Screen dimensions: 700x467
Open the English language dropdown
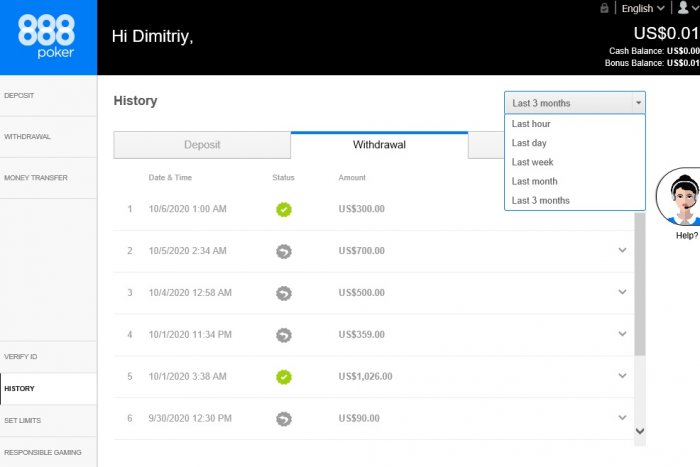pos(642,8)
